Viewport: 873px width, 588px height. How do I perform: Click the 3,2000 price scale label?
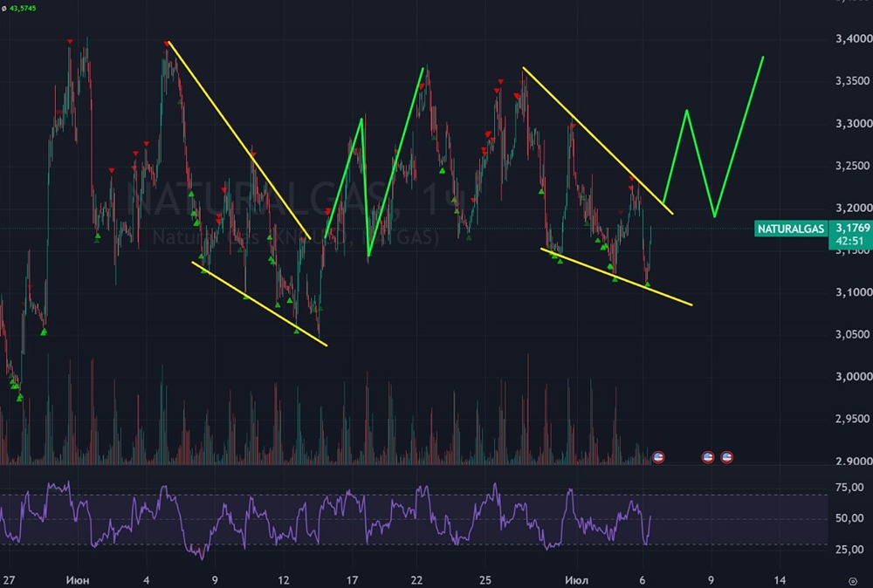(x=853, y=208)
